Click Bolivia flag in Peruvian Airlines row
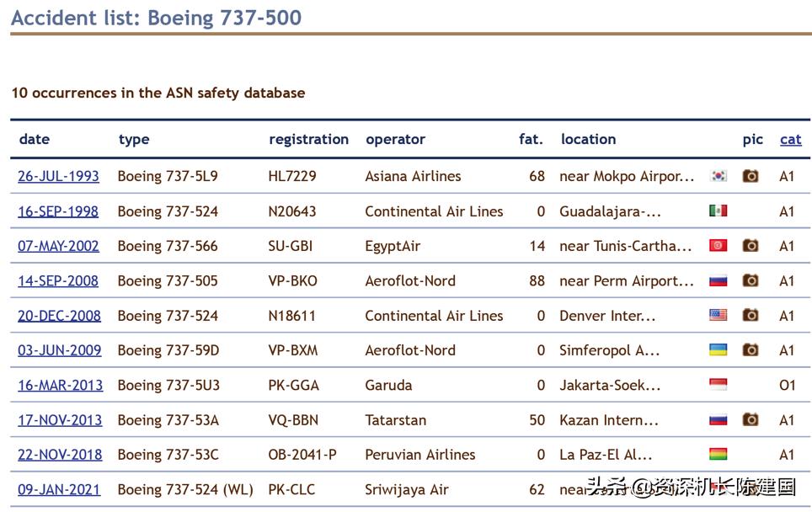The width and height of the screenshot is (812, 512). (x=718, y=454)
